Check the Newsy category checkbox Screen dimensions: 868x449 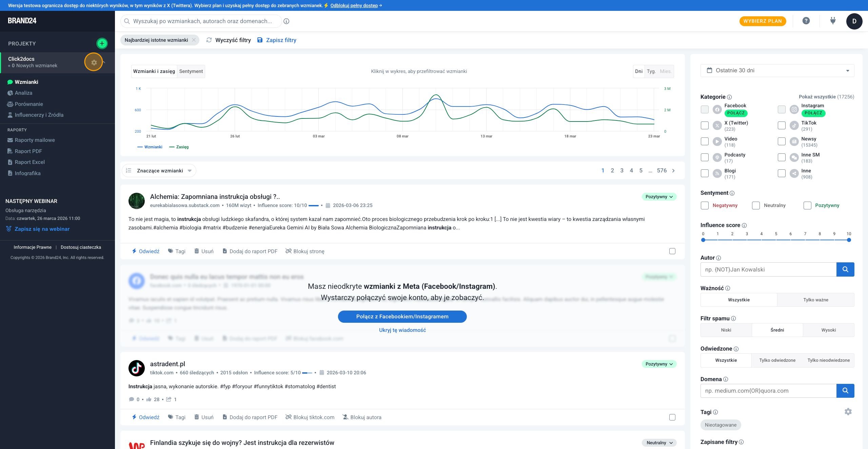782,142
